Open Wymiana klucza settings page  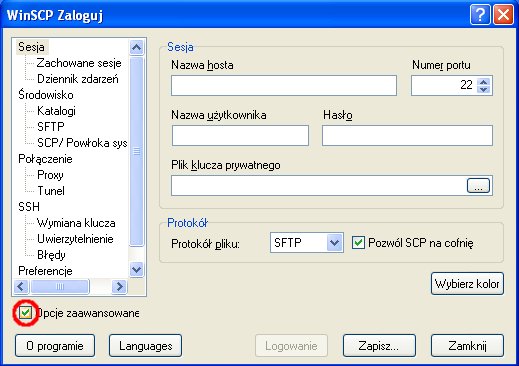[76, 223]
